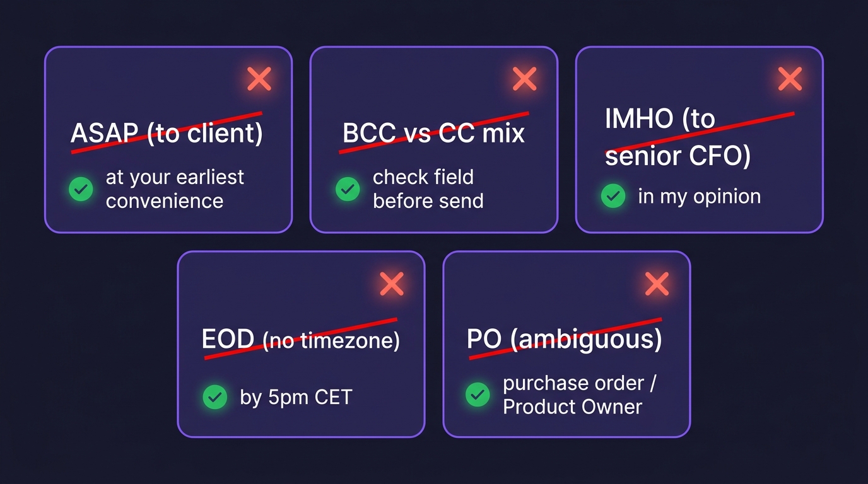Image resolution: width=868 pixels, height=484 pixels.
Task: Click the red X on the EOD card
Action: pos(392,284)
